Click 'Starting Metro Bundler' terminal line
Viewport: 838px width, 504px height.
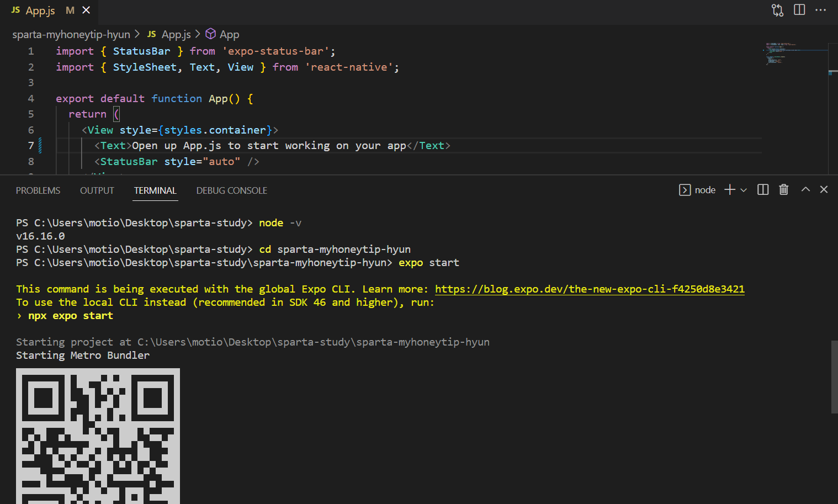[x=83, y=356]
